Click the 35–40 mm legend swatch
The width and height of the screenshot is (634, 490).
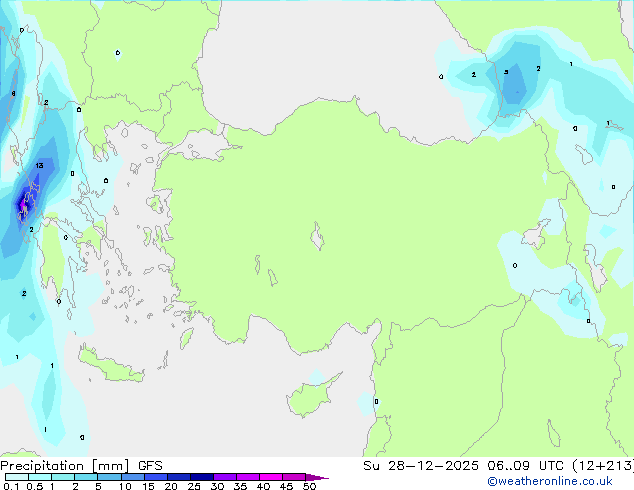click(247, 477)
